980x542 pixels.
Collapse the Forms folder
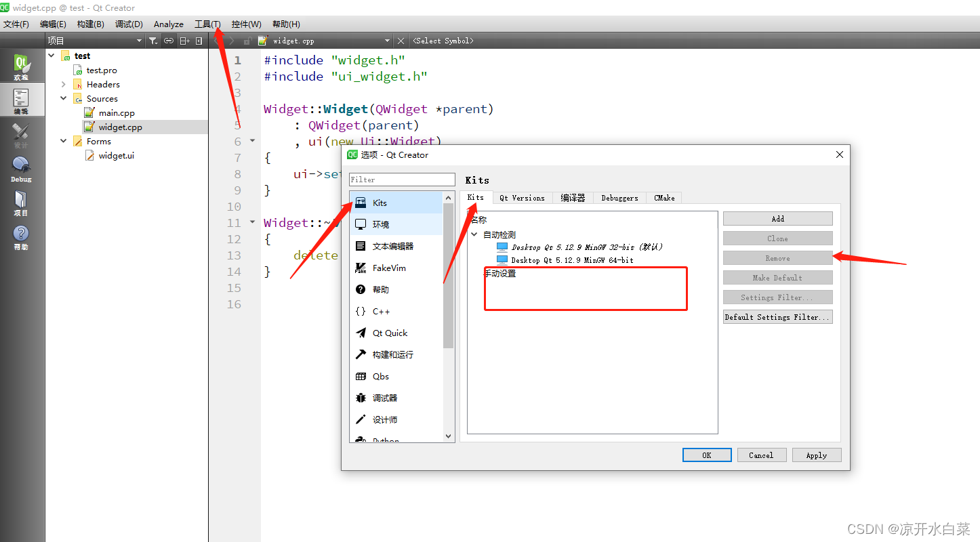[x=64, y=141]
